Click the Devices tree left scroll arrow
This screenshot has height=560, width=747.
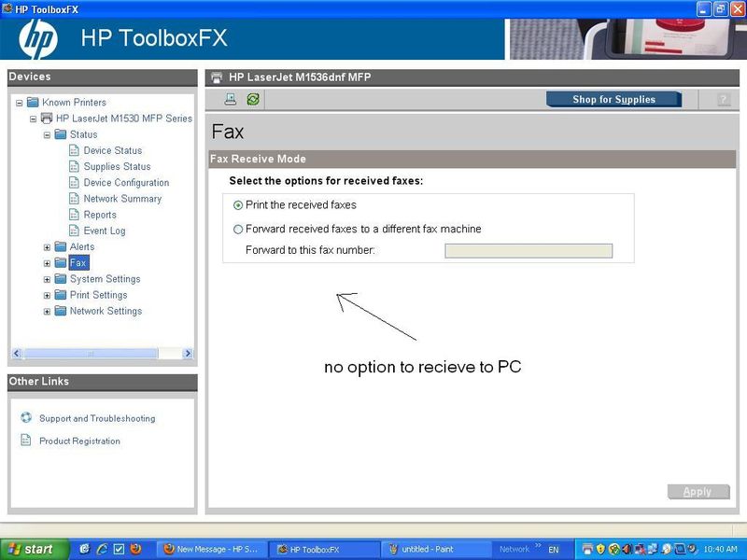pyautogui.click(x=17, y=354)
